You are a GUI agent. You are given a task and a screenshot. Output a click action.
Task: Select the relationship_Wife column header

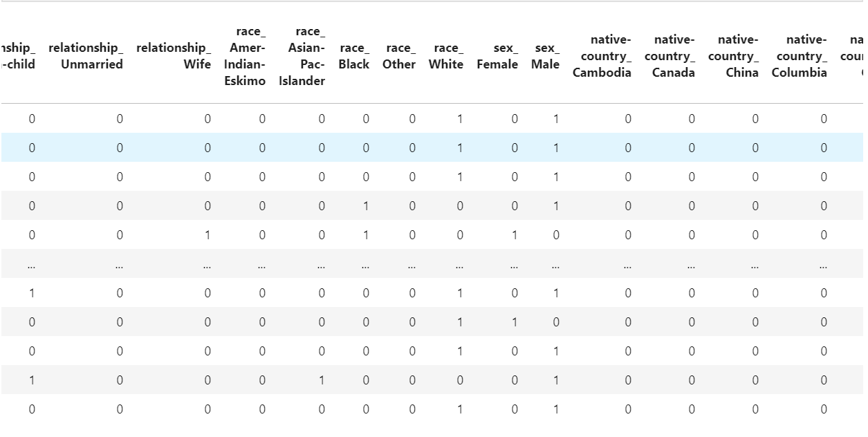click(174, 56)
